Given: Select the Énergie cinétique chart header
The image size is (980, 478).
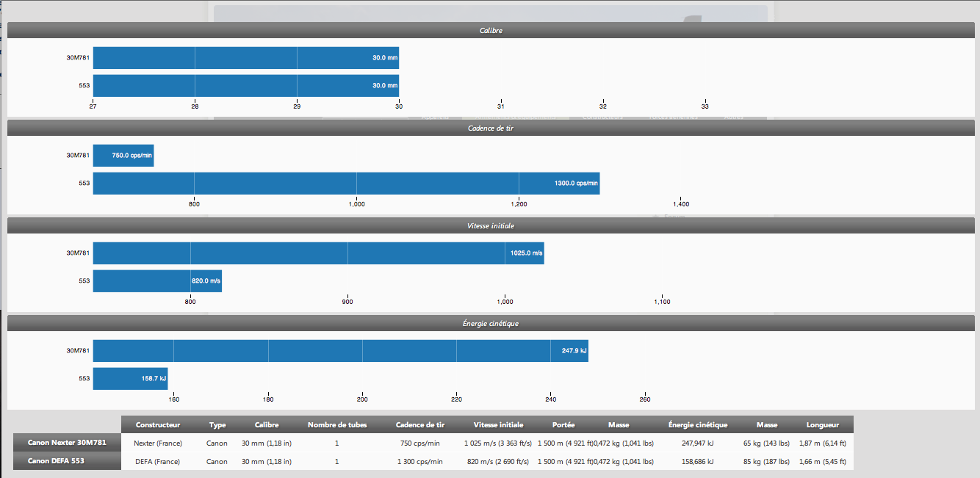Looking at the screenshot, I should [x=490, y=323].
